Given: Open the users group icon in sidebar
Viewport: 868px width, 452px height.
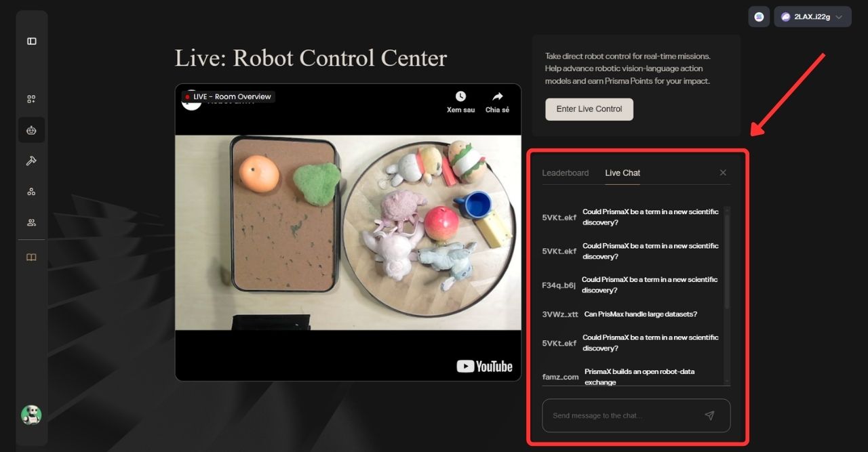Looking at the screenshot, I should tap(31, 222).
